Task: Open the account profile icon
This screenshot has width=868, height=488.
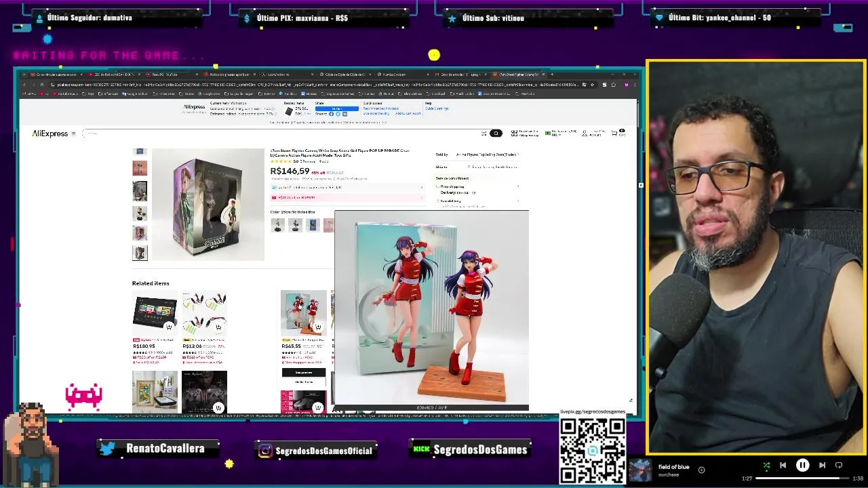Action: pyautogui.click(x=585, y=134)
